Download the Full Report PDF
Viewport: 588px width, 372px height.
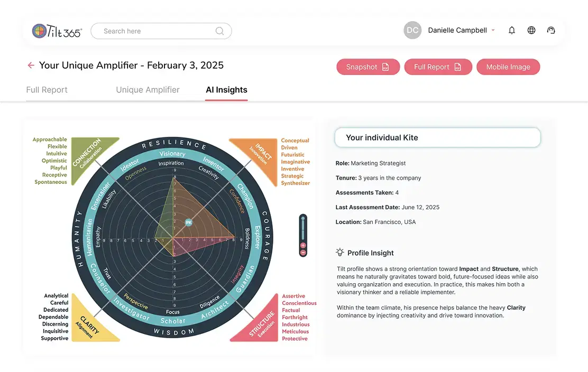438,67
